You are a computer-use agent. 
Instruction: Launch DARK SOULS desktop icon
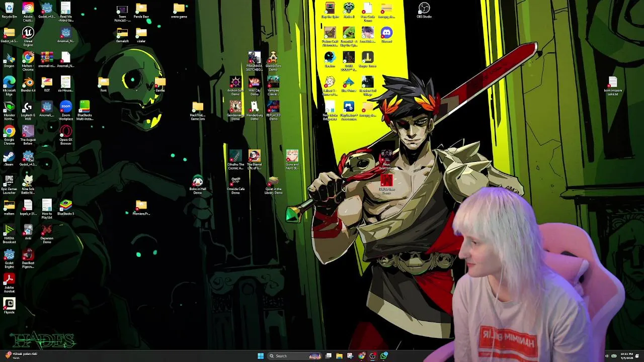(x=349, y=61)
